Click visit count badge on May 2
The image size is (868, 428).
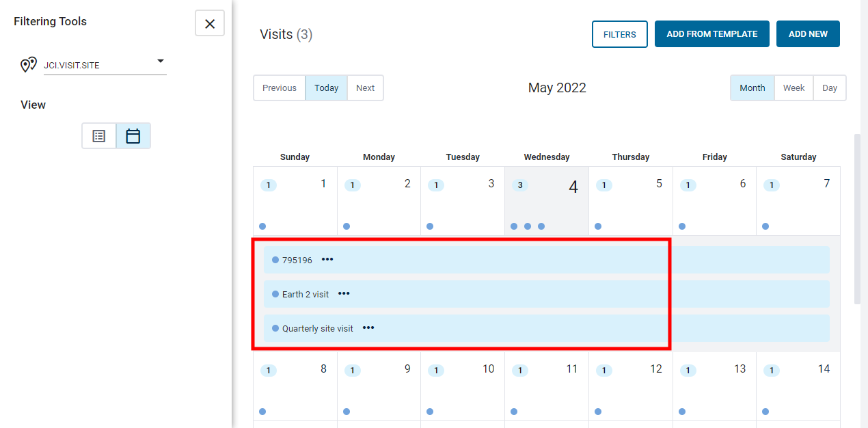click(x=353, y=185)
